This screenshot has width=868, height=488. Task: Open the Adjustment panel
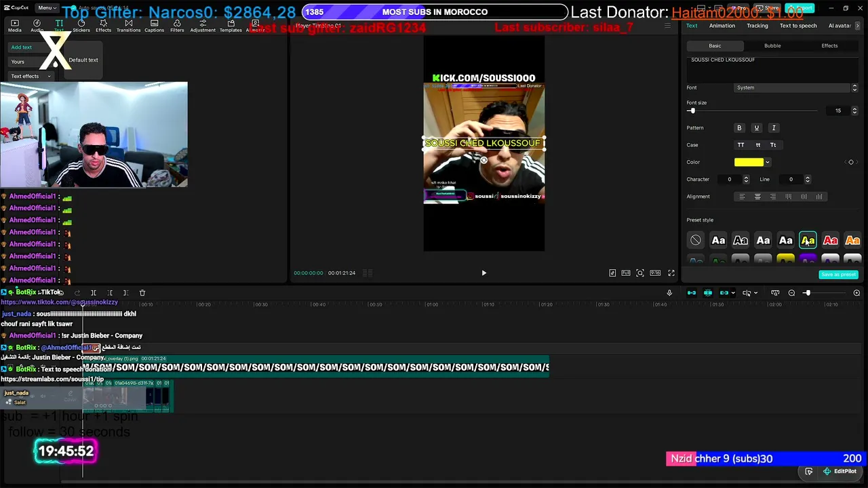(x=203, y=26)
